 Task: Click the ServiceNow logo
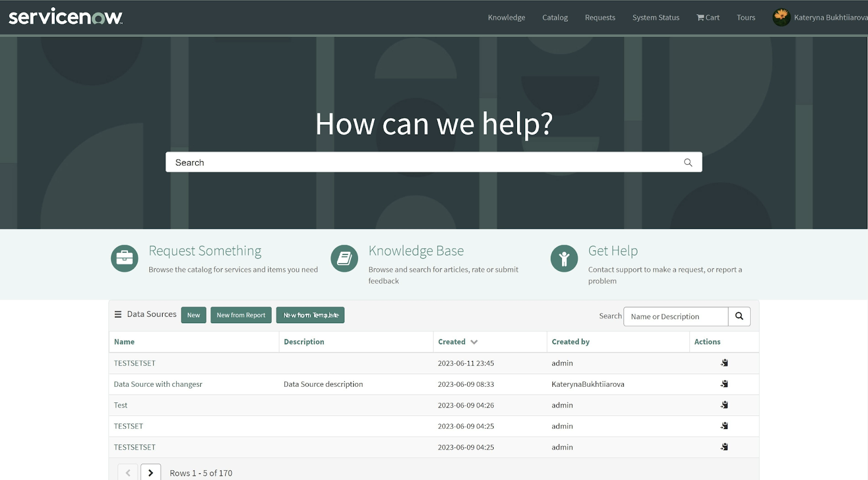(66, 17)
